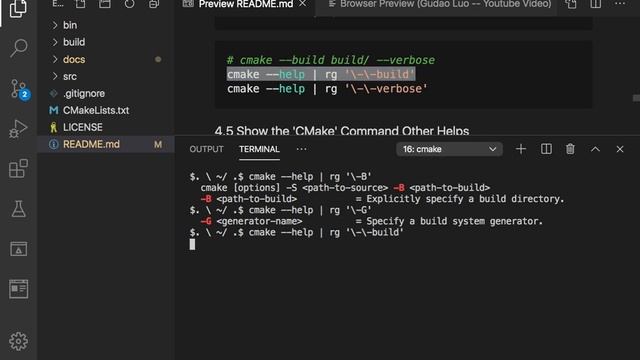Maximize the terminal panel with up chevron
The image size is (640, 360).
point(596,149)
